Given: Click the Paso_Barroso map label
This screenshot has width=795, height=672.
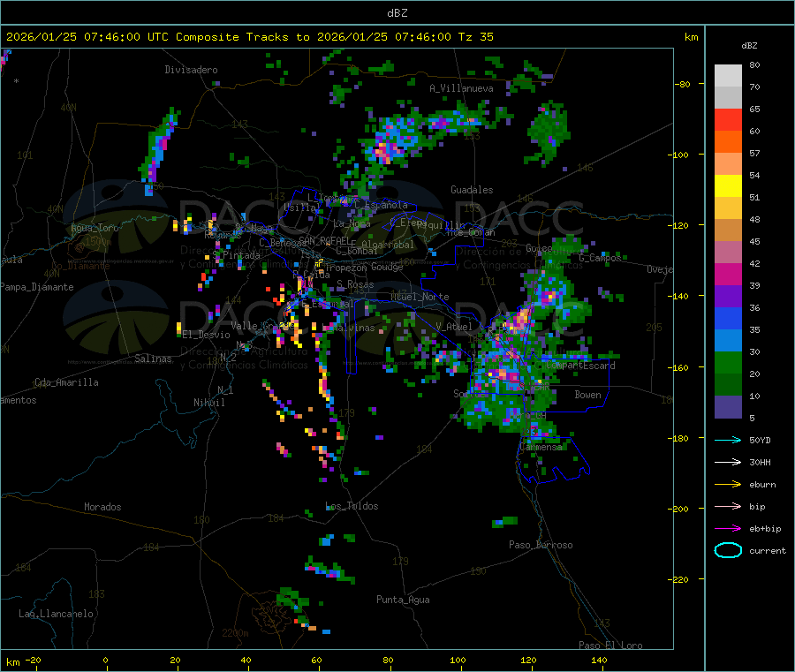Looking at the screenshot, I should click(x=541, y=545).
